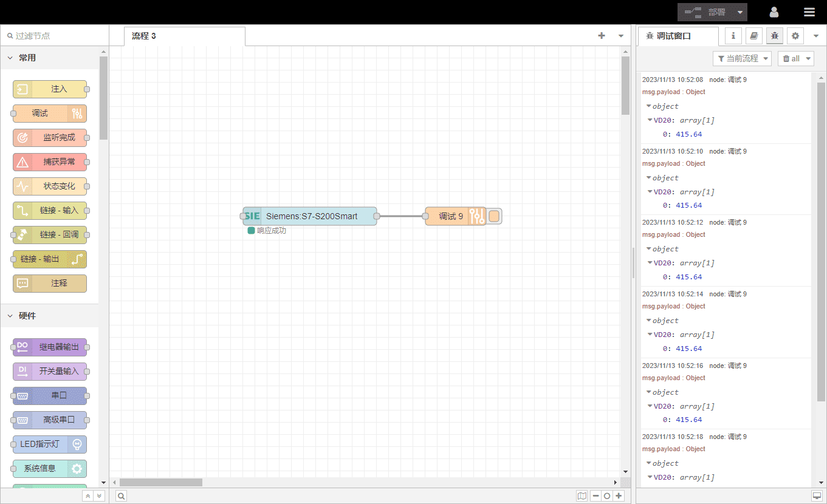Open the configuration nodes gear tab
827x504 pixels.
(795, 36)
